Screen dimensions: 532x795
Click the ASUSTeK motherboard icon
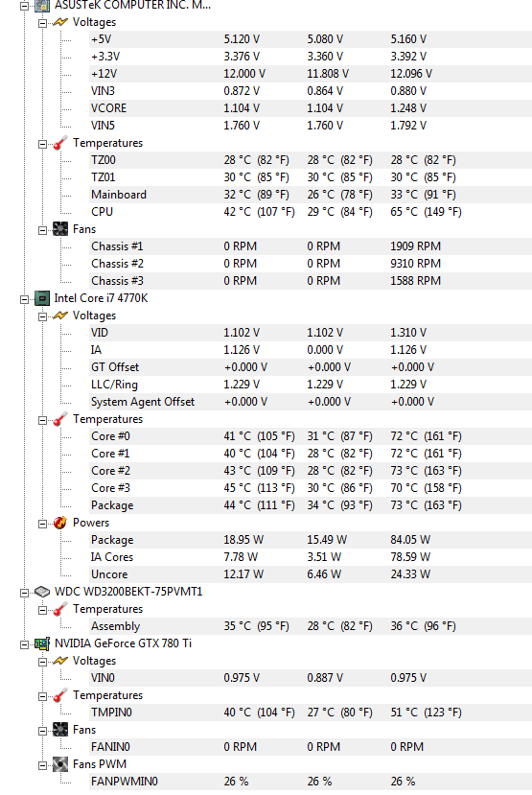coord(42,5)
